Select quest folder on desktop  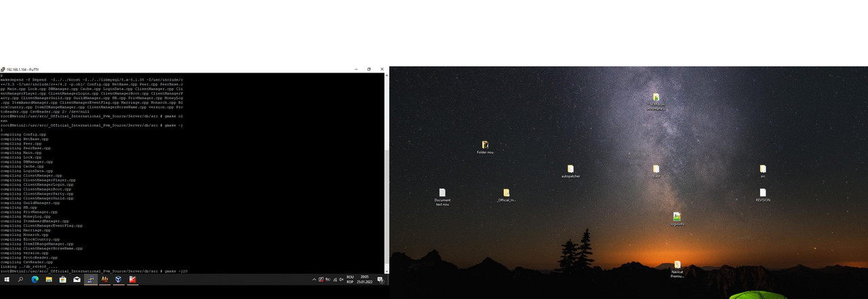656,172
